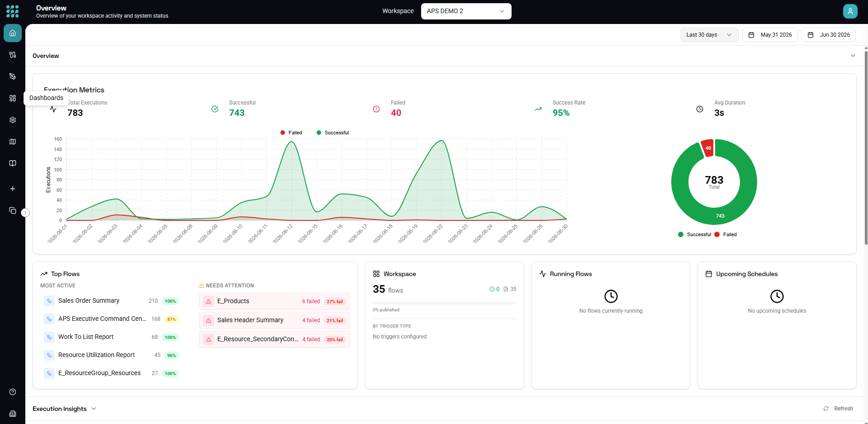The height and width of the screenshot is (424, 868).
Task: Toggle Failed series in line chart legend
Action: pyautogui.click(x=291, y=133)
